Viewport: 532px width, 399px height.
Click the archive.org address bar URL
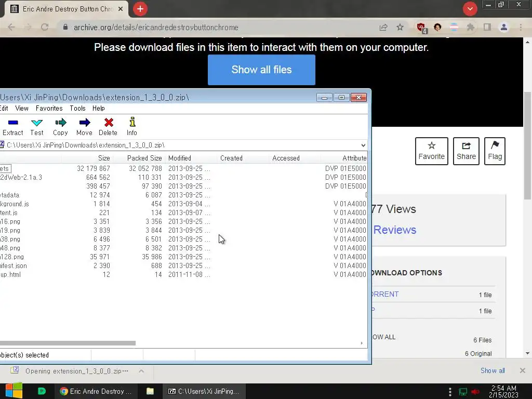156,27
